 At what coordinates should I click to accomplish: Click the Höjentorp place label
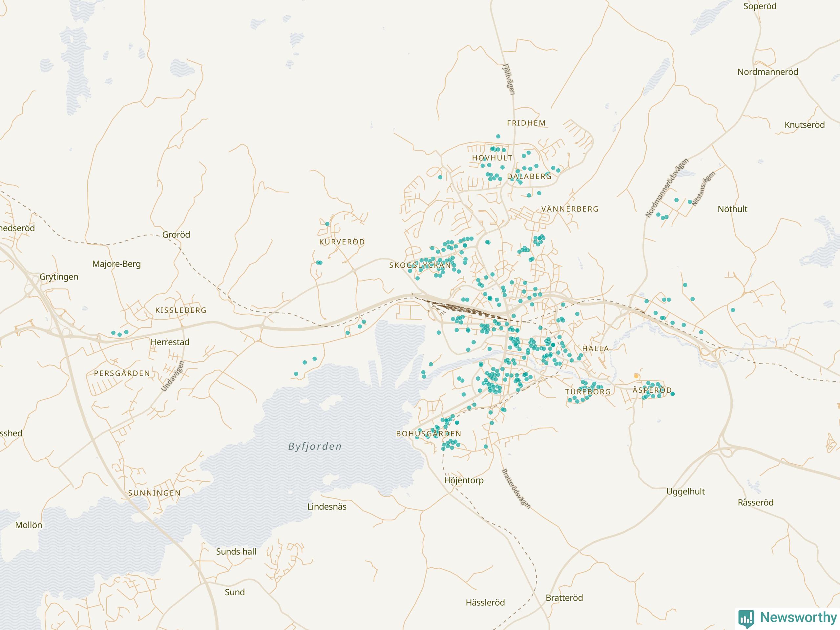pos(464,480)
